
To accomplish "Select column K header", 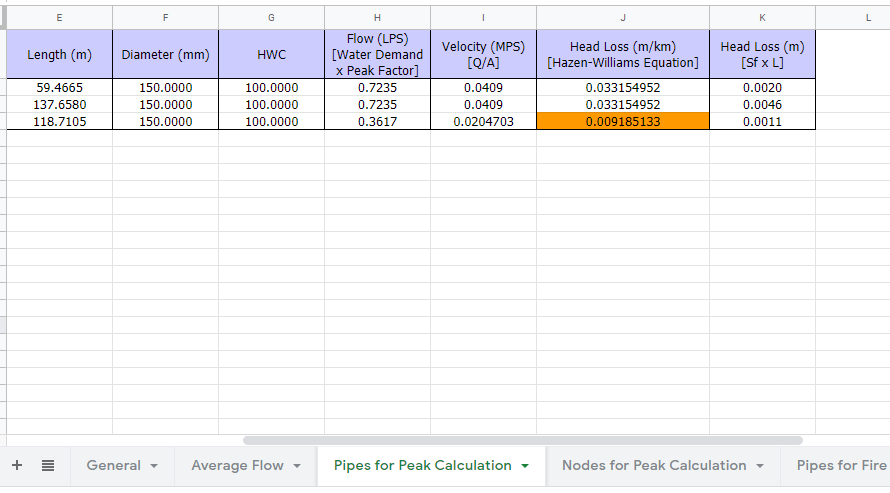I will click(762, 18).
